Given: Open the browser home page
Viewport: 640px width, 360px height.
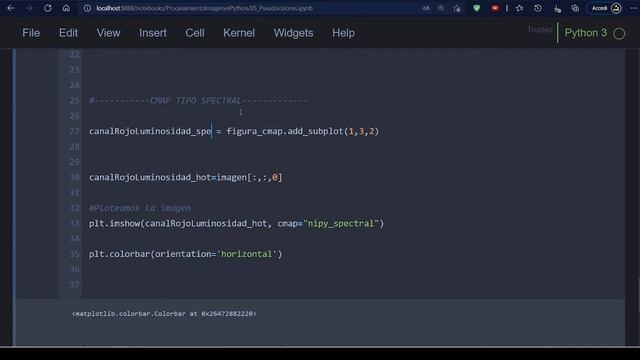Looking at the screenshot, I should pyautogui.click(x=66, y=8).
